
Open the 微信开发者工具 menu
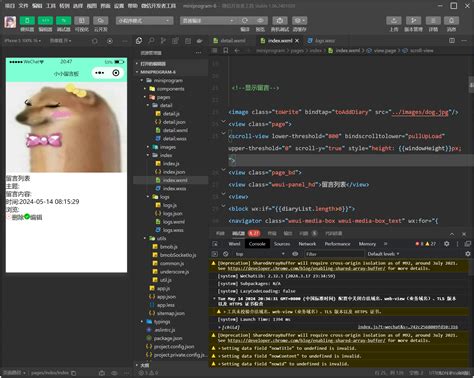(158, 6)
